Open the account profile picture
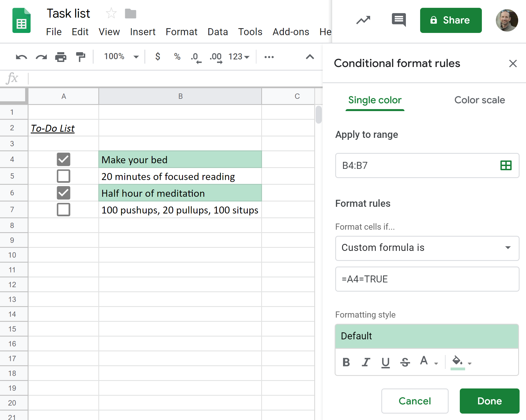This screenshot has height=420, width=526. (x=507, y=20)
